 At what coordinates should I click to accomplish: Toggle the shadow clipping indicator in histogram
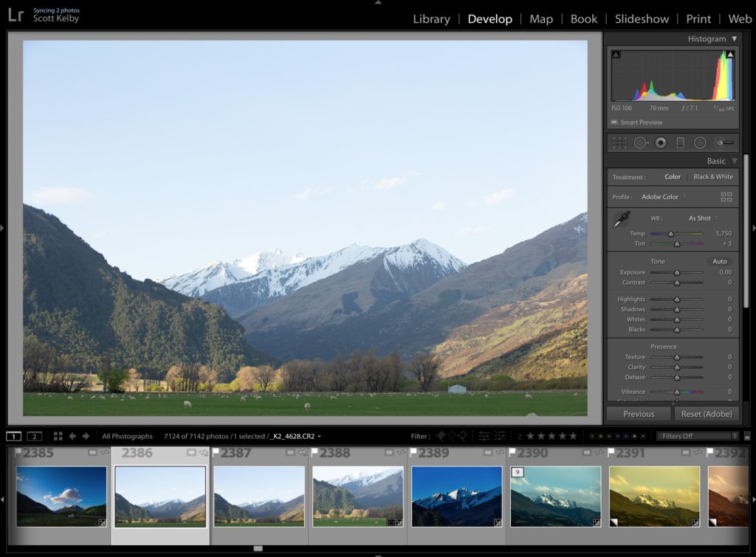click(x=616, y=55)
